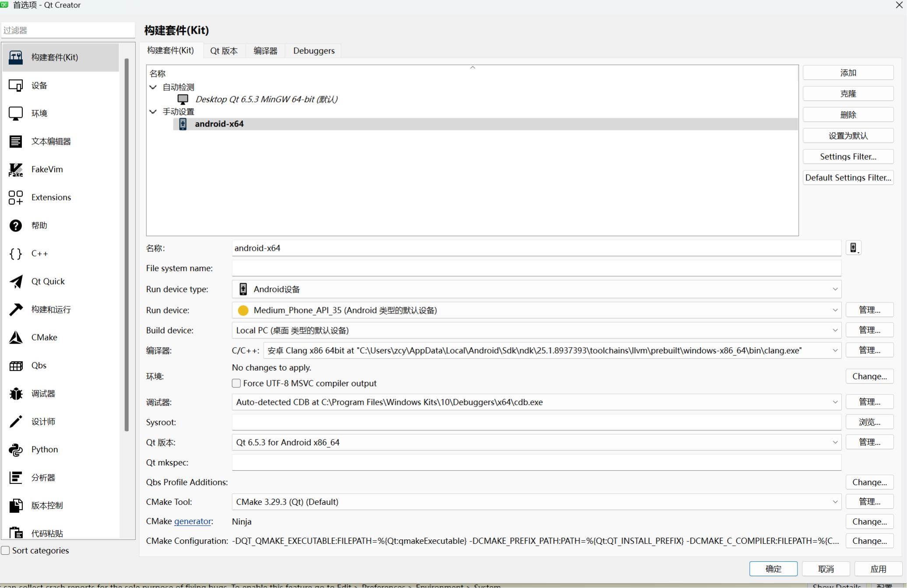Image resolution: width=907 pixels, height=588 pixels.
Task: Open the Qbs settings icon
Action: [16, 366]
